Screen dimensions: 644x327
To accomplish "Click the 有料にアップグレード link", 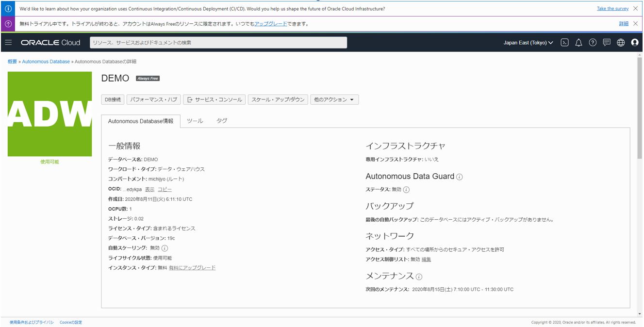I will (x=192, y=268).
